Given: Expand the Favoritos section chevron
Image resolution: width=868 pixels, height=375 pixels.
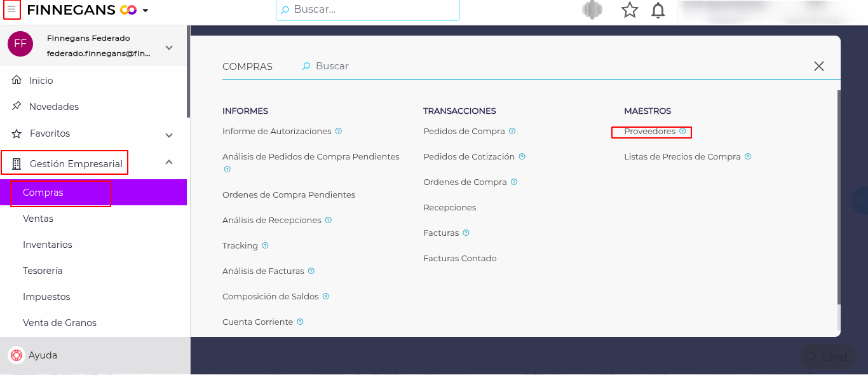Looking at the screenshot, I should [x=169, y=135].
